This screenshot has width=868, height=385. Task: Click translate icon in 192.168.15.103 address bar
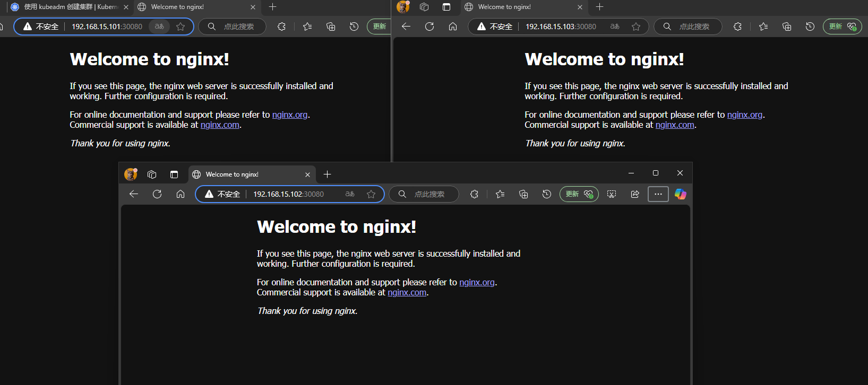pos(615,27)
